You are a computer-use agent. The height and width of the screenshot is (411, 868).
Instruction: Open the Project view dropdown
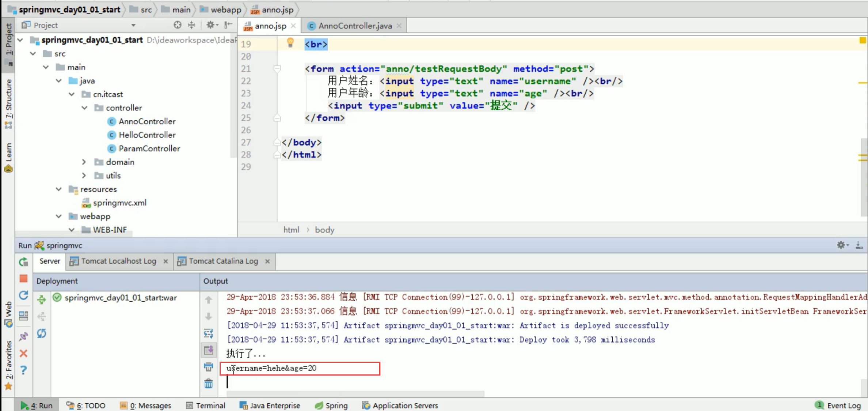click(x=133, y=25)
